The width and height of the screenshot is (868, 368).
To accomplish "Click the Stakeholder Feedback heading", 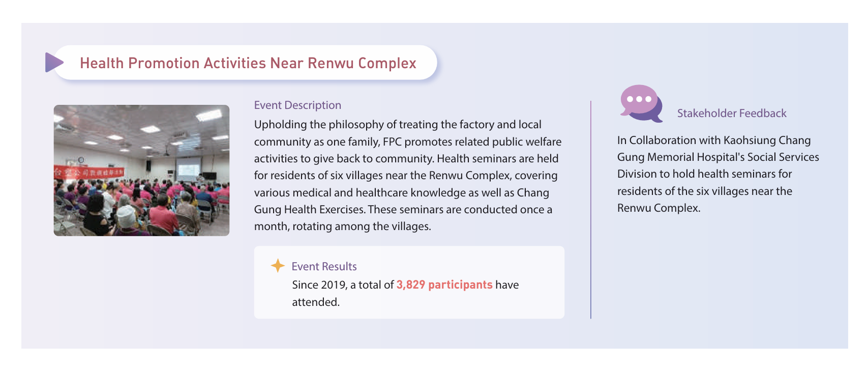I will [x=731, y=114].
